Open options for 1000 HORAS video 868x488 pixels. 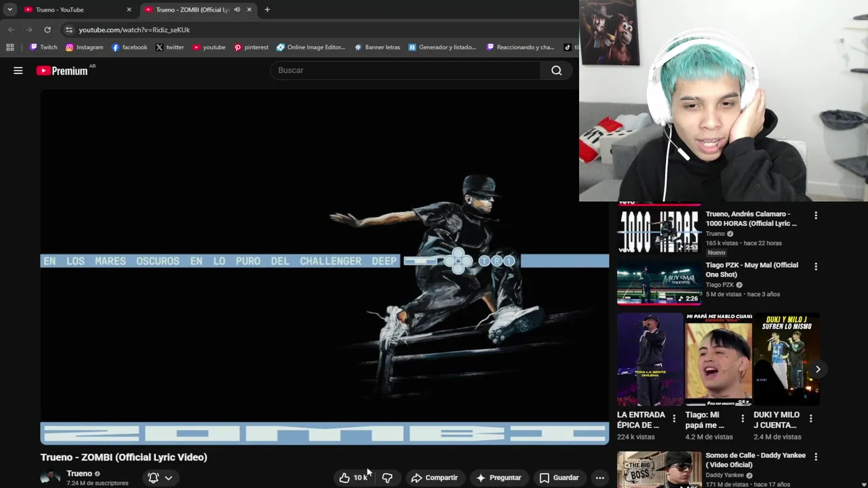click(816, 216)
